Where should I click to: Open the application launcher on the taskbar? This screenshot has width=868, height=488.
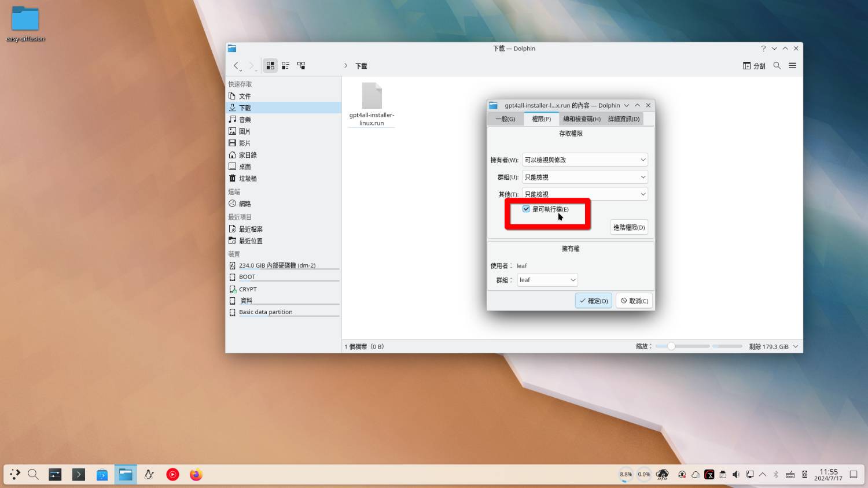16,475
